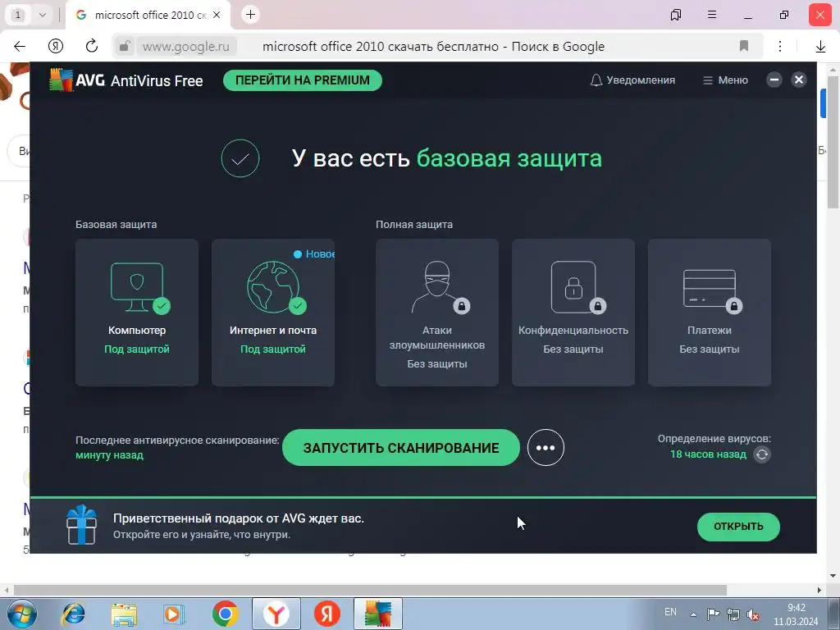Click the AVG logo in the header
This screenshot has height=630, width=840.
pos(61,80)
